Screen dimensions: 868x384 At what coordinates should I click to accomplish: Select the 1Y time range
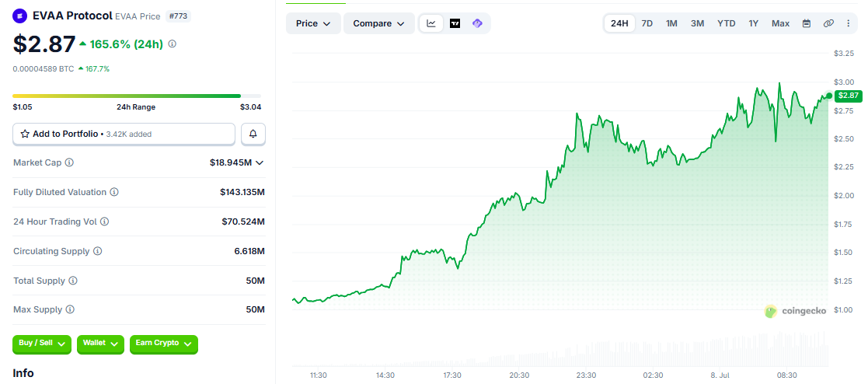754,23
